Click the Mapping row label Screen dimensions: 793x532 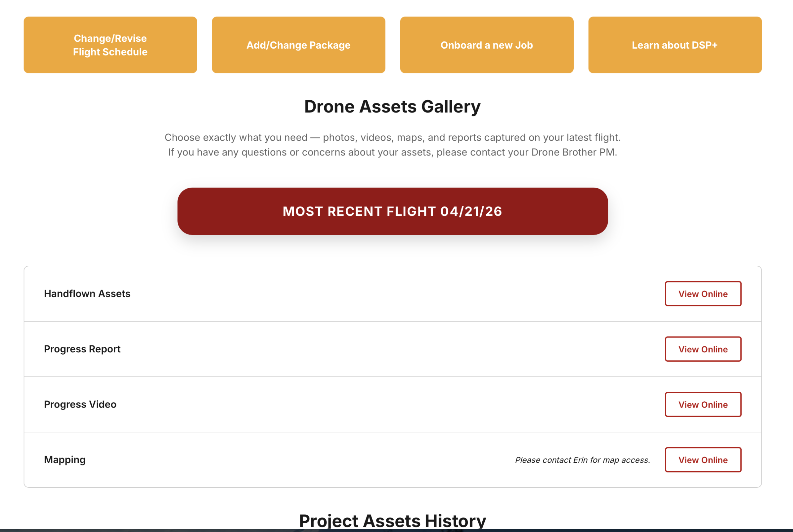coord(64,460)
